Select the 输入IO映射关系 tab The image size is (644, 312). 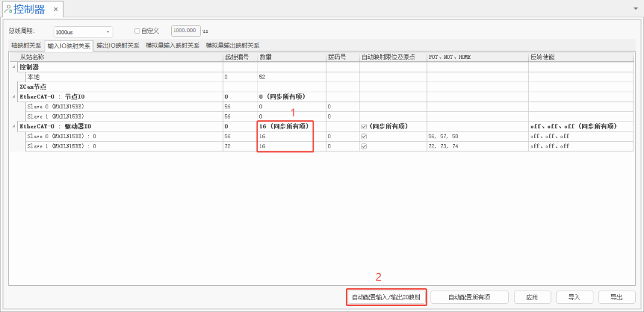[69, 45]
